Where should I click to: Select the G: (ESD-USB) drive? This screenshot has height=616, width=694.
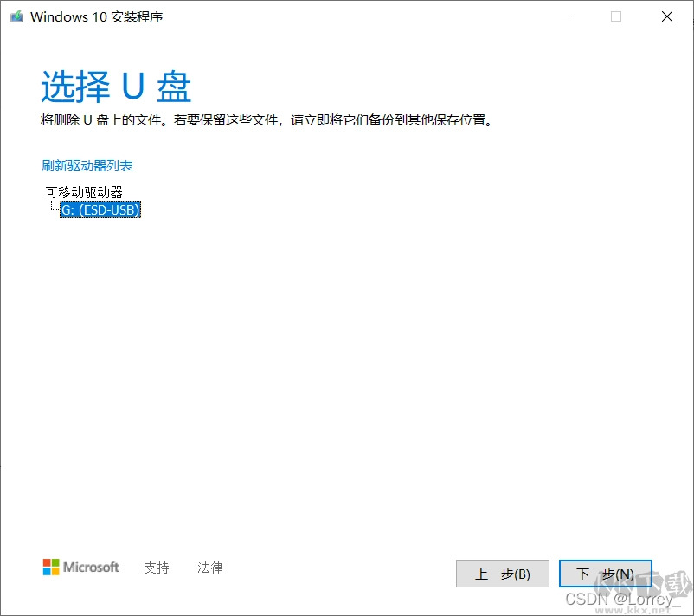coord(100,209)
